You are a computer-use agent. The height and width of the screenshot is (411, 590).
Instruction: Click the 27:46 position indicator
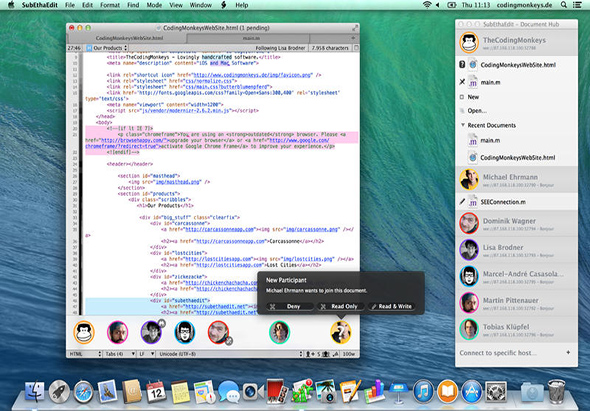click(74, 48)
